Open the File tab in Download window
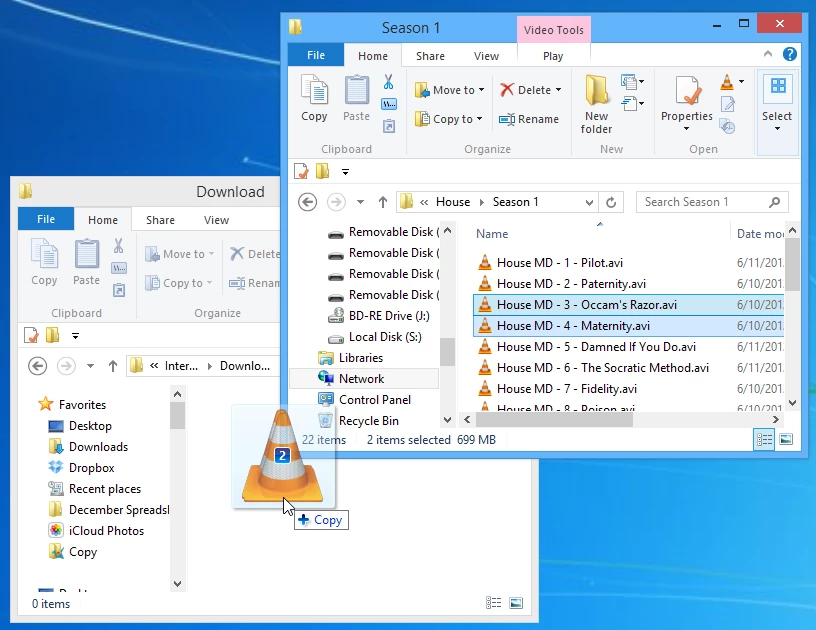This screenshot has height=630, width=816. click(x=46, y=219)
